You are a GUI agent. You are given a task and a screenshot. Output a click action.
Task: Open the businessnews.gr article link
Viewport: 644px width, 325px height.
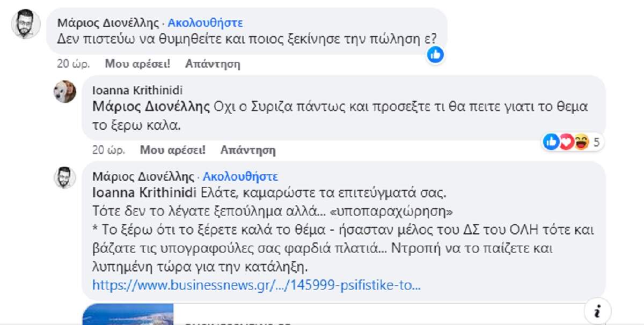[256, 285]
